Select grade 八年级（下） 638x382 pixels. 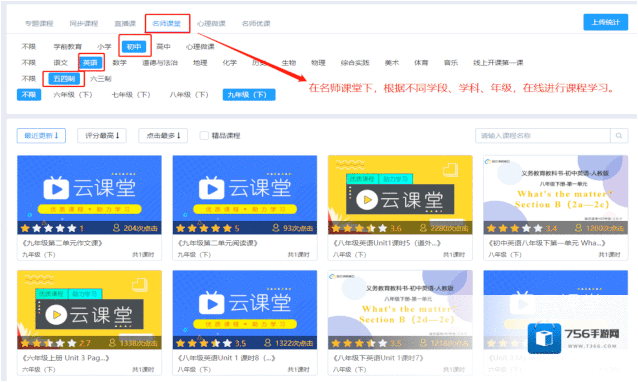189,95
